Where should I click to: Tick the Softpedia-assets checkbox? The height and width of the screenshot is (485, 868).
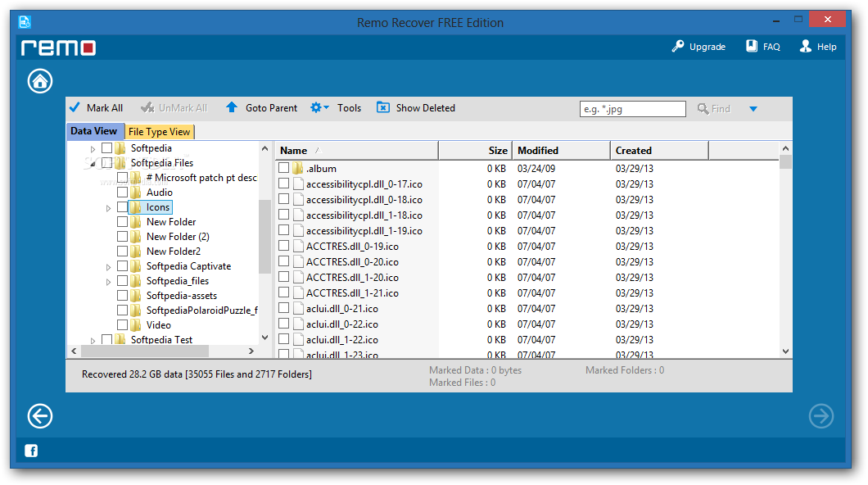[x=122, y=296]
